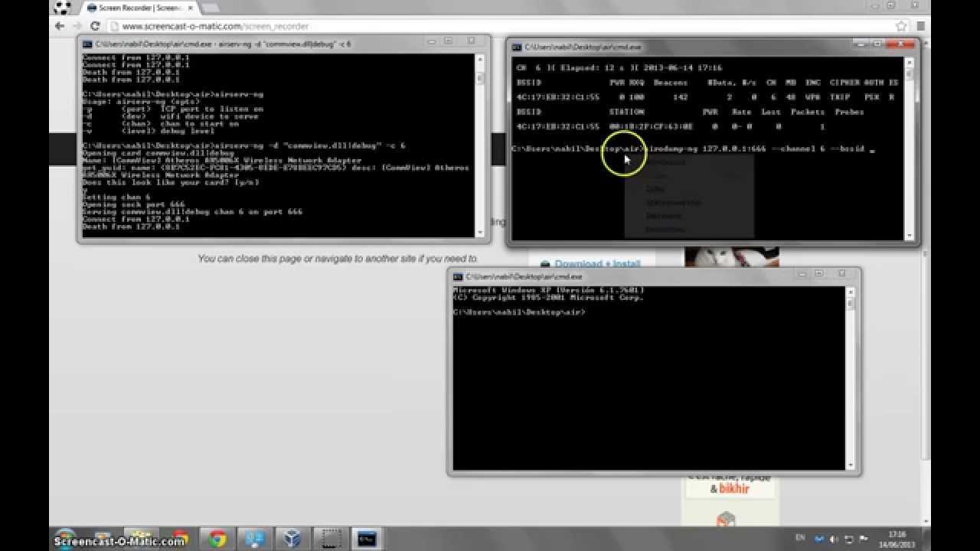Click scroll-up arrow in airodump cmd window
980x551 pixels.
910,62
